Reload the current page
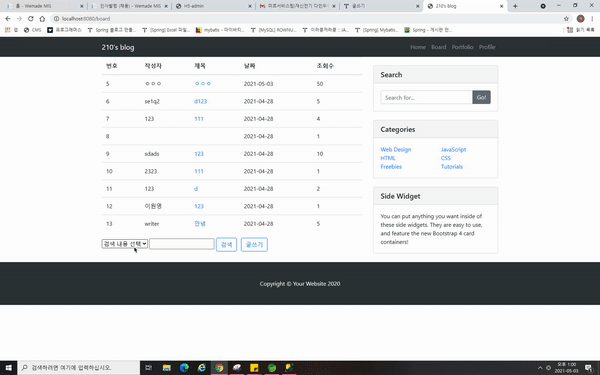The height and width of the screenshot is (375, 600). click(x=31, y=18)
